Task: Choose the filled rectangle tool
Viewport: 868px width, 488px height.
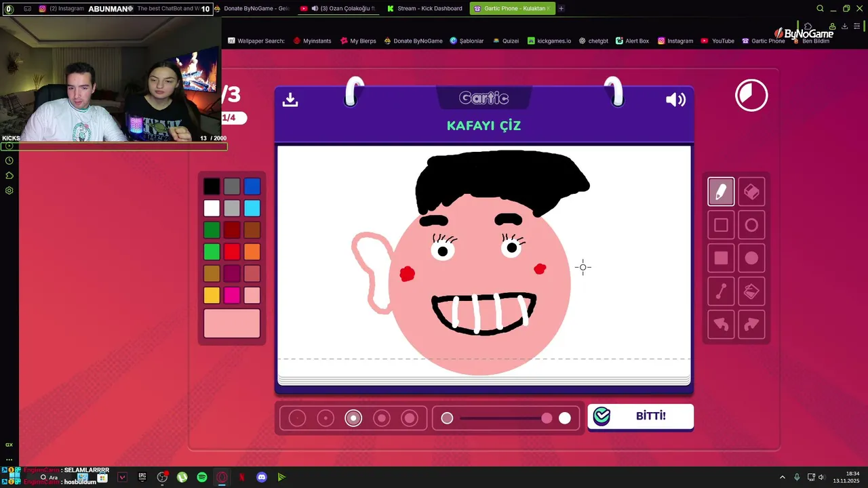Action: (721, 258)
